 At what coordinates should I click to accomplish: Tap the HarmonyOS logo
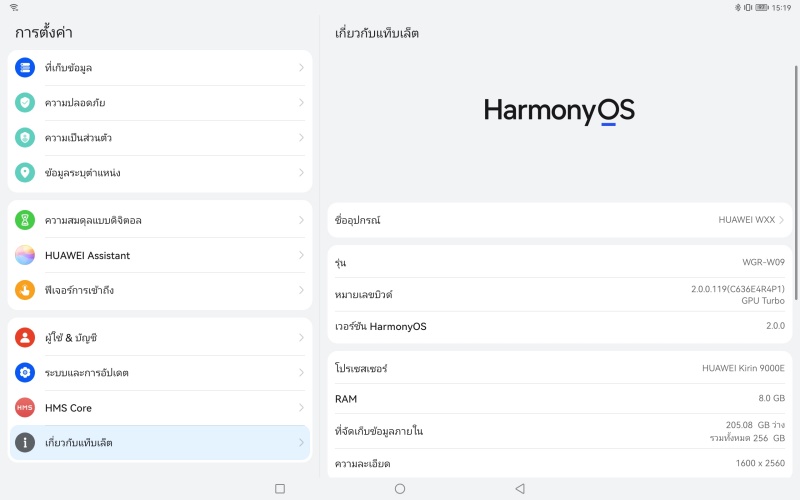(559, 111)
